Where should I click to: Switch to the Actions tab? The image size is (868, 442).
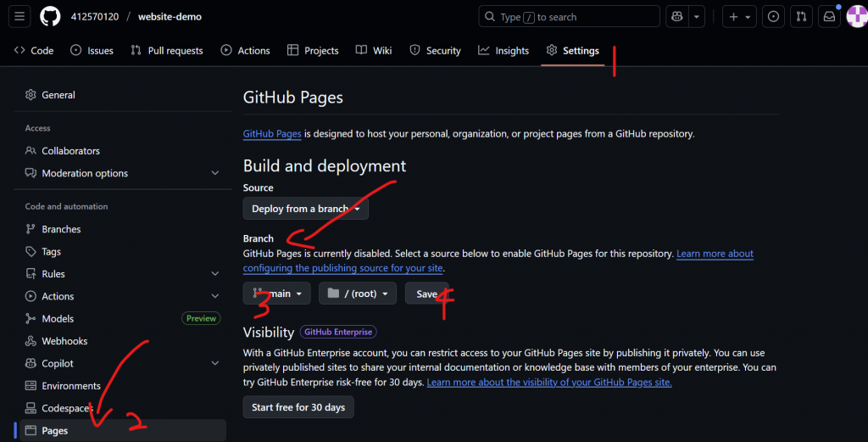click(245, 50)
